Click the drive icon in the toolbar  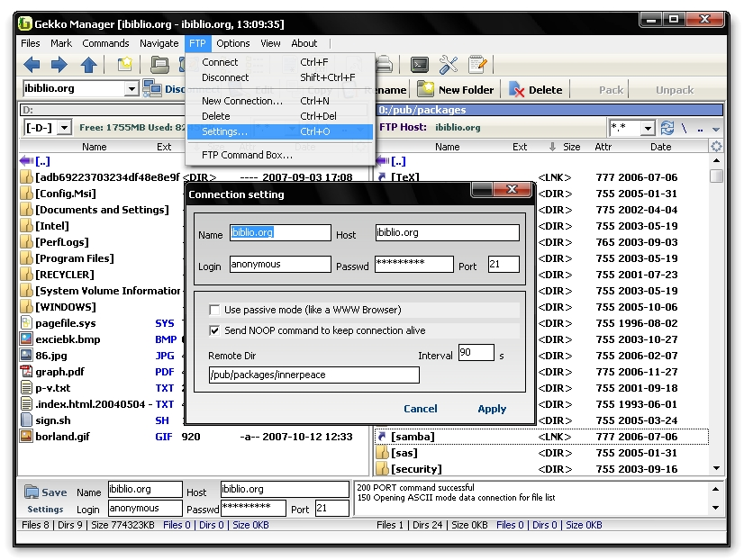point(159,65)
